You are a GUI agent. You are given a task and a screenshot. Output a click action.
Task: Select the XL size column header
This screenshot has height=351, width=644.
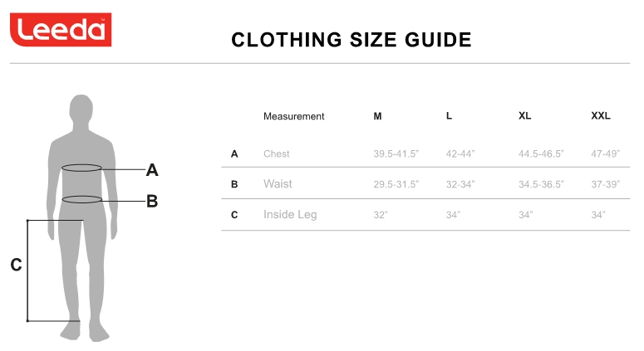coord(524,116)
